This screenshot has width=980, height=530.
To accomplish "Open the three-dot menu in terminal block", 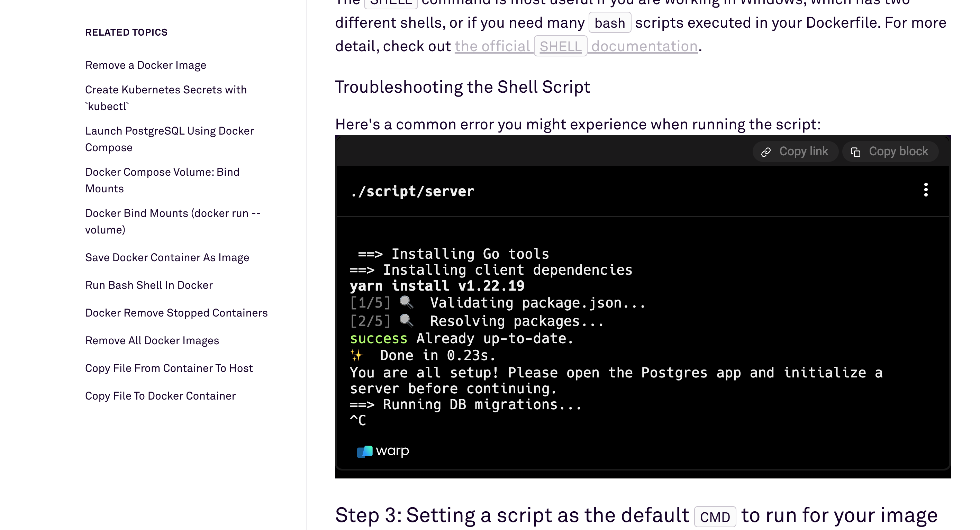I will coord(926,190).
